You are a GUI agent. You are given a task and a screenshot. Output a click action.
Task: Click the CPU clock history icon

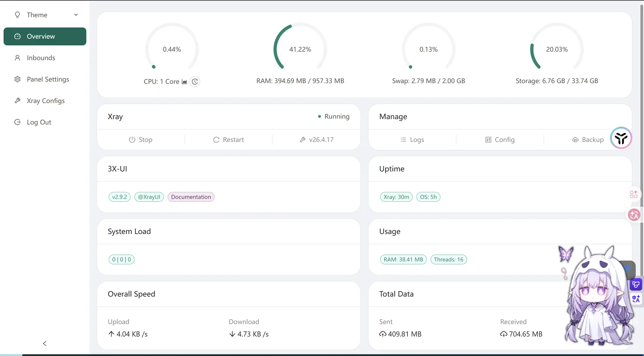195,81
